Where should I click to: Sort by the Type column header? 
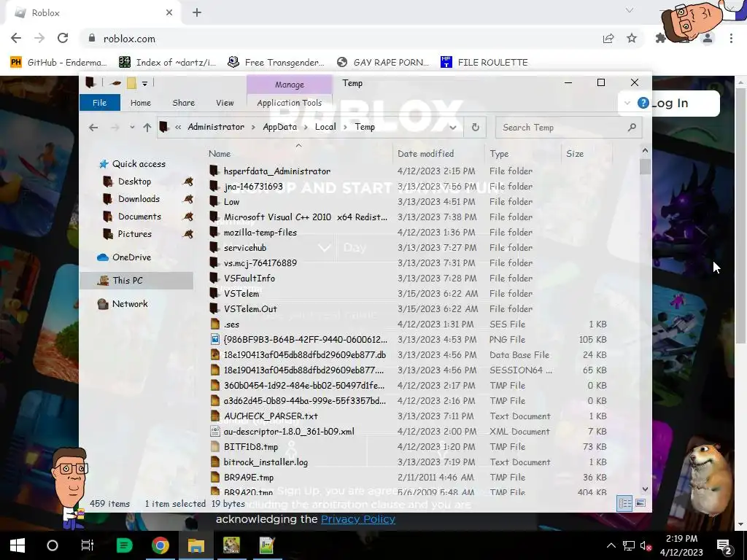499,153
